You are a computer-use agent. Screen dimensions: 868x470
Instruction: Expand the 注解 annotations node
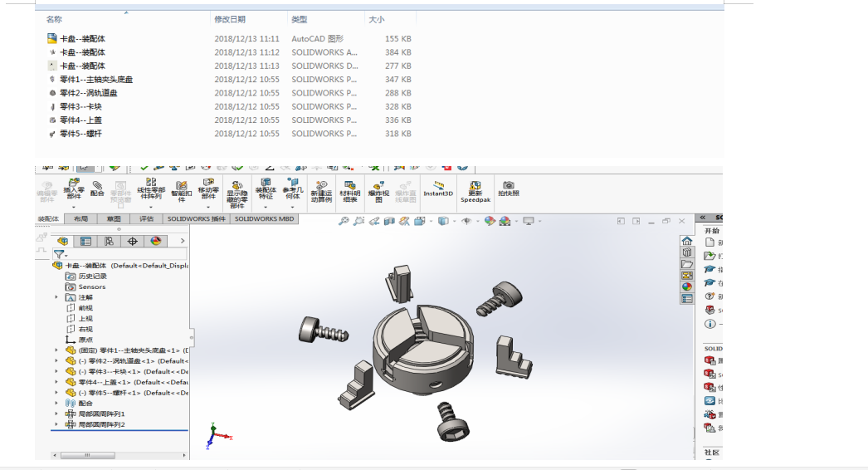coord(56,297)
